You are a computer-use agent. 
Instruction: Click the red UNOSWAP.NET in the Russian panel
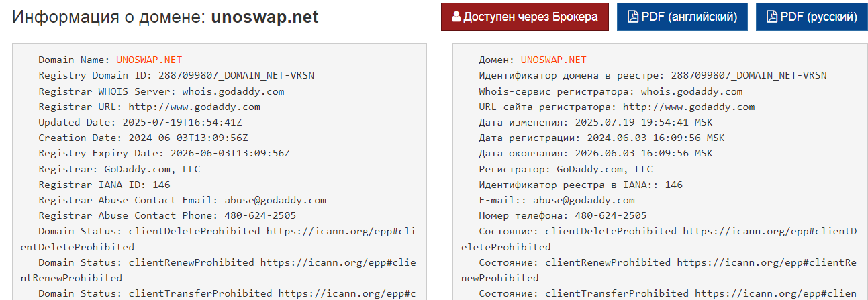(x=553, y=60)
